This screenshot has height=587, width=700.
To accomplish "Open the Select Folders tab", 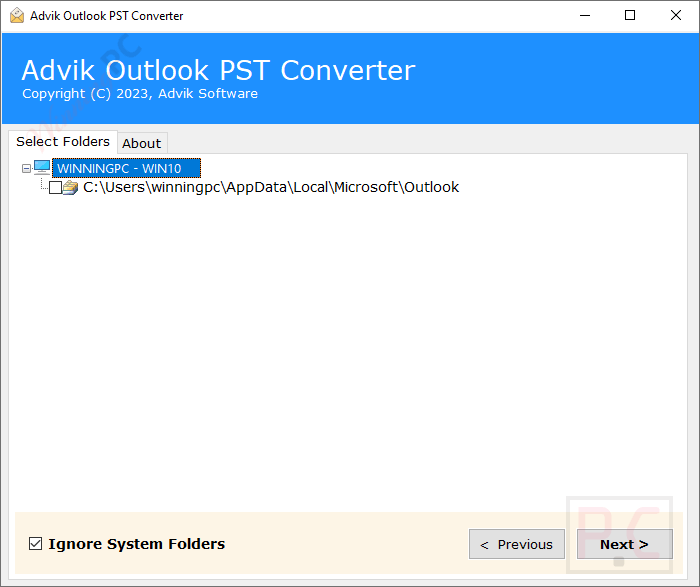I will [63, 142].
